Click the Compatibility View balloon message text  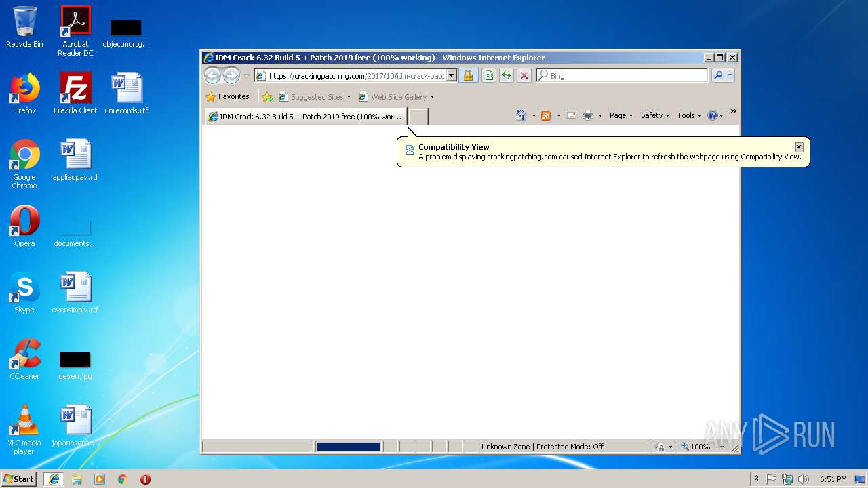point(610,157)
